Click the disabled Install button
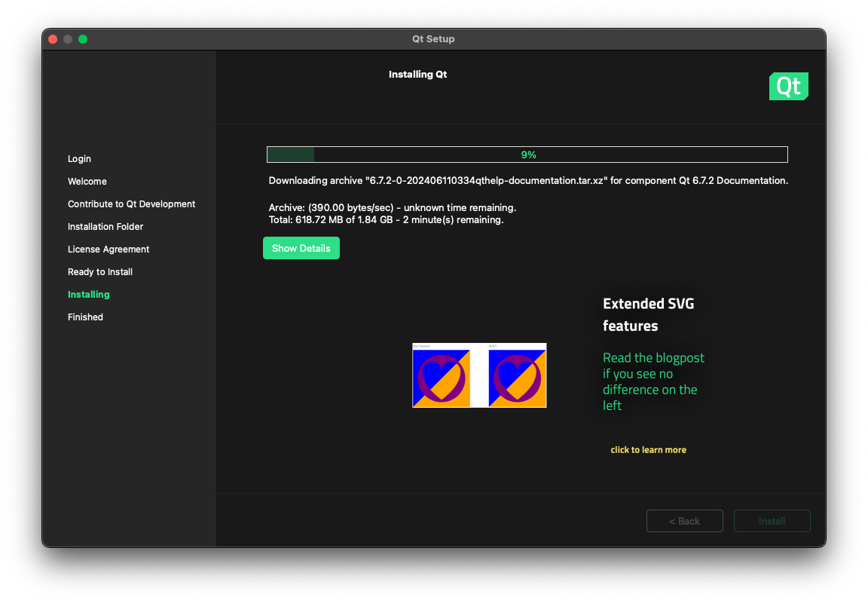The image size is (868, 603). pyautogui.click(x=772, y=521)
